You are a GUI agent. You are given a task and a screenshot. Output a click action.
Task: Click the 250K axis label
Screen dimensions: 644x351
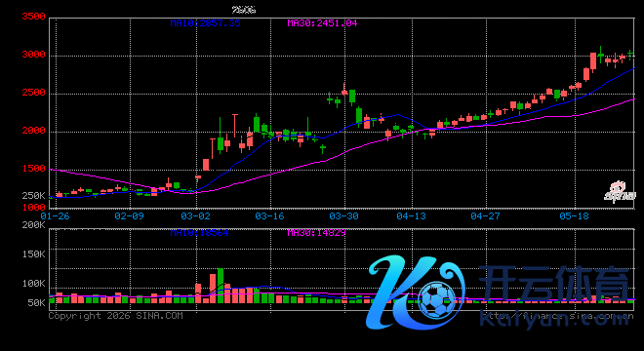(34, 196)
